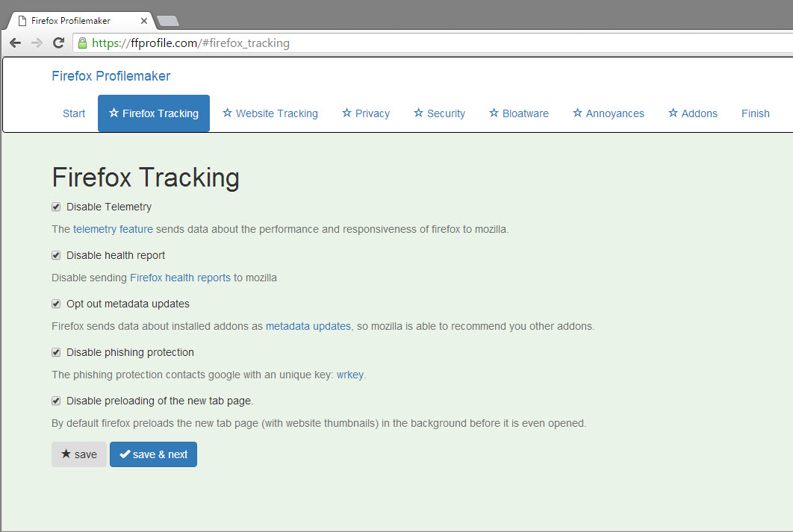Image resolution: width=793 pixels, height=532 pixels.
Task: Uncheck Disable phishing protection checkbox
Action: [56, 352]
